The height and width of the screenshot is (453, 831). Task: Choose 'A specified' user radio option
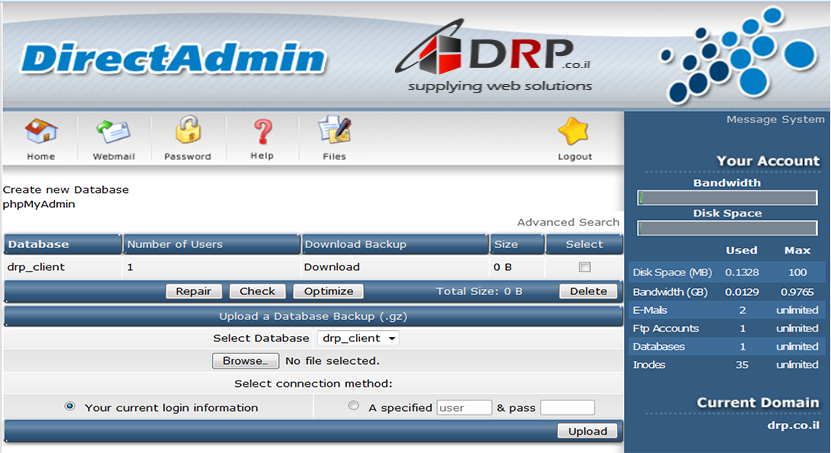click(353, 407)
